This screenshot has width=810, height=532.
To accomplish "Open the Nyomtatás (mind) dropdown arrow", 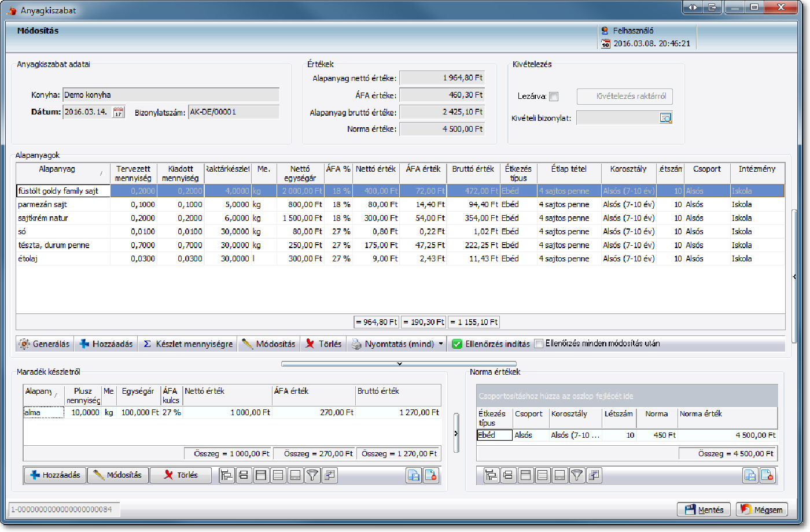I will coord(441,343).
